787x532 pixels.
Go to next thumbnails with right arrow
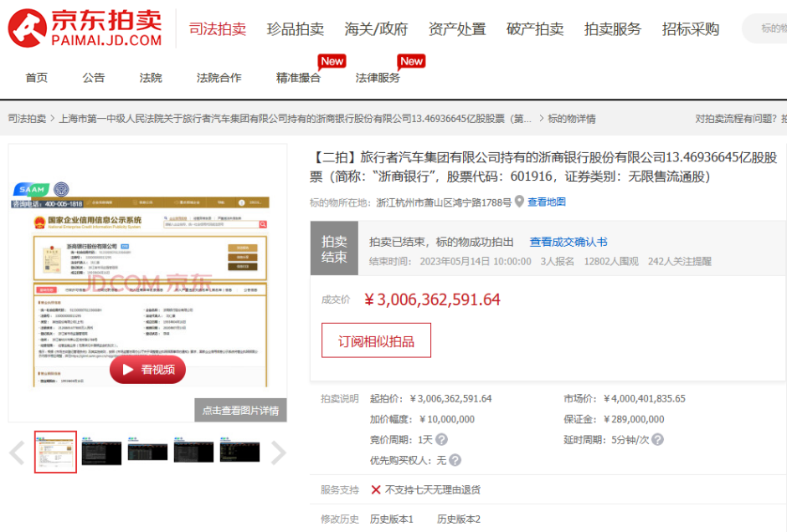tap(278, 453)
